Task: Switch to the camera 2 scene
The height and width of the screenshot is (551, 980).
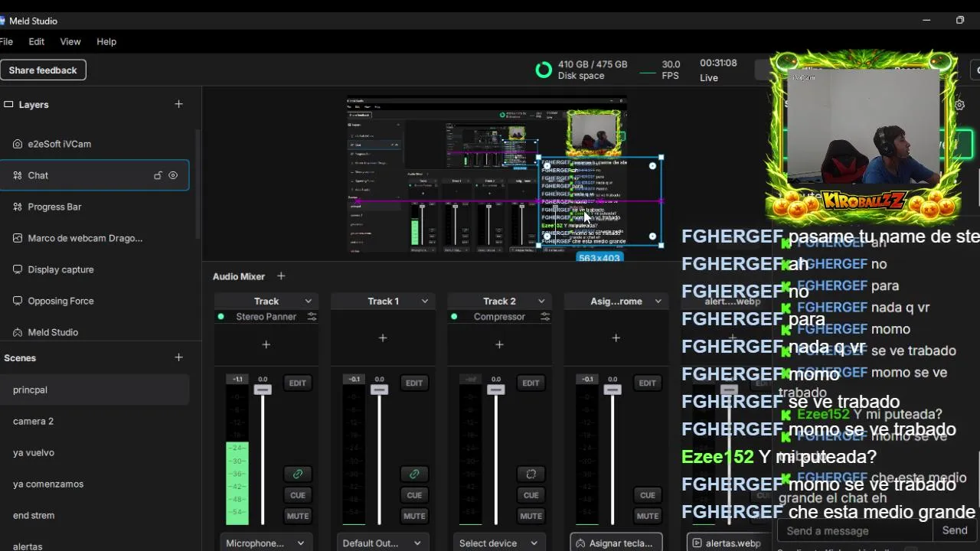Action: click(x=94, y=421)
